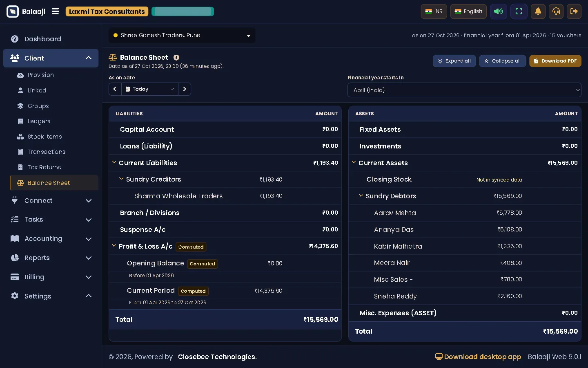Image resolution: width=588 pixels, height=368 pixels.
Task: Expand the Tasks sidebar section
Action: click(x=51, y=220)
